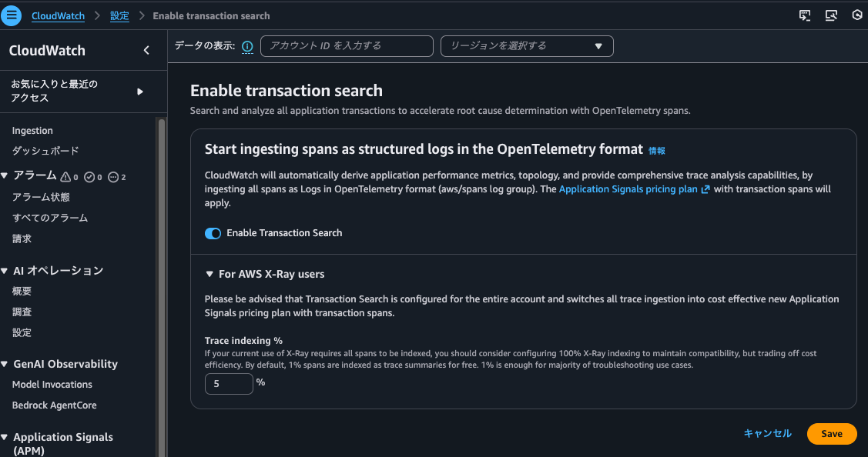Click the external-link icon on pricing plan link

[x=705, y=188]
